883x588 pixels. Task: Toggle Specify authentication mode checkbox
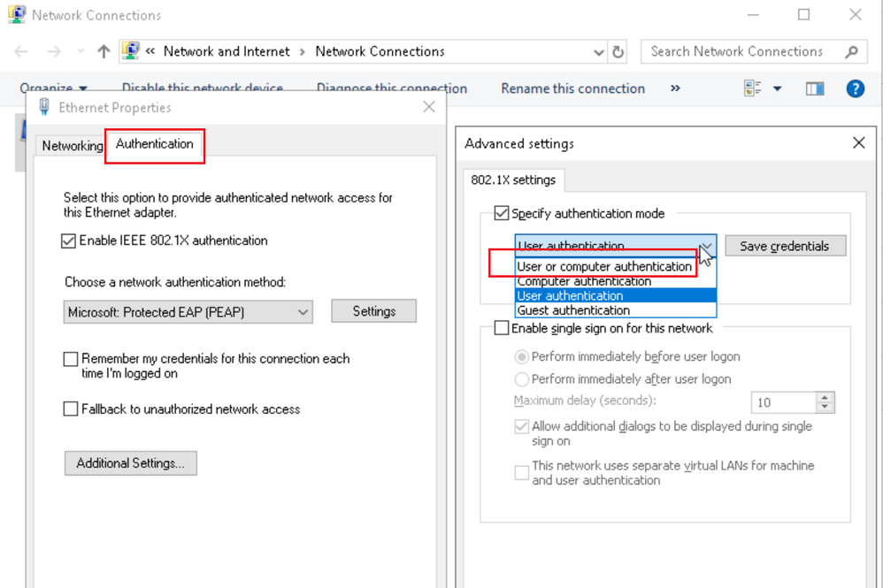click(x=501, y=213)
